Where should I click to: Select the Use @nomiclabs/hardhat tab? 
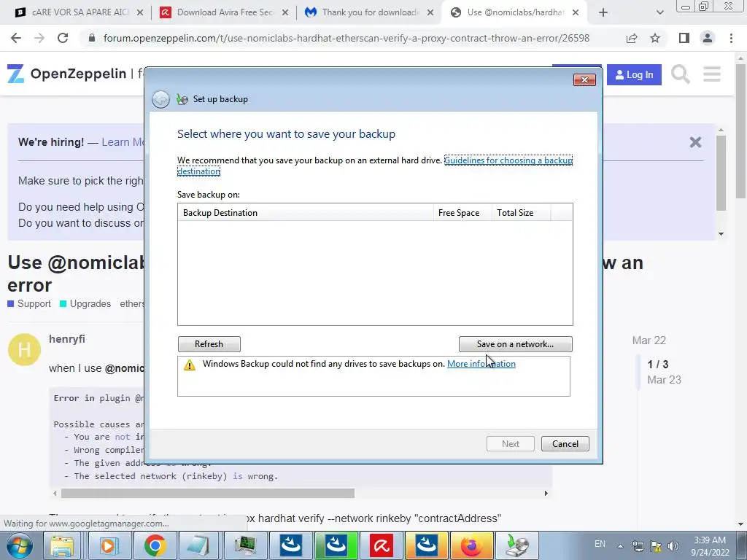(x=516, y=12)
